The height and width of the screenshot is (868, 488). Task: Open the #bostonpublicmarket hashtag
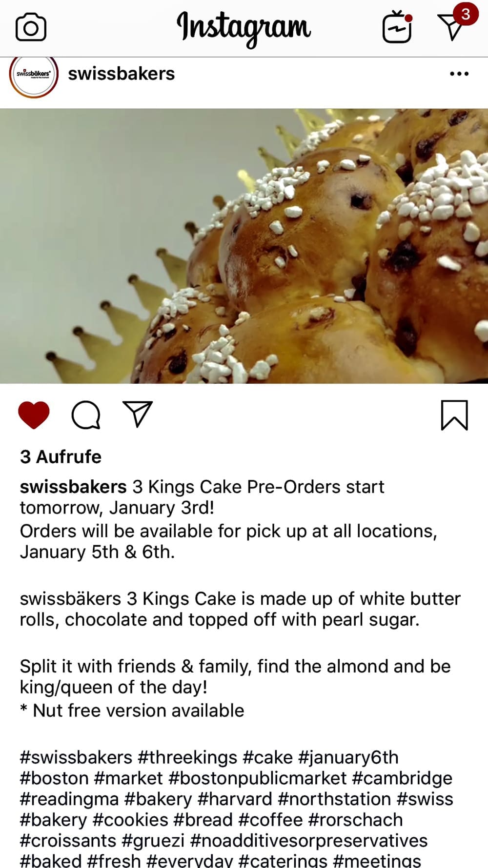257,778
